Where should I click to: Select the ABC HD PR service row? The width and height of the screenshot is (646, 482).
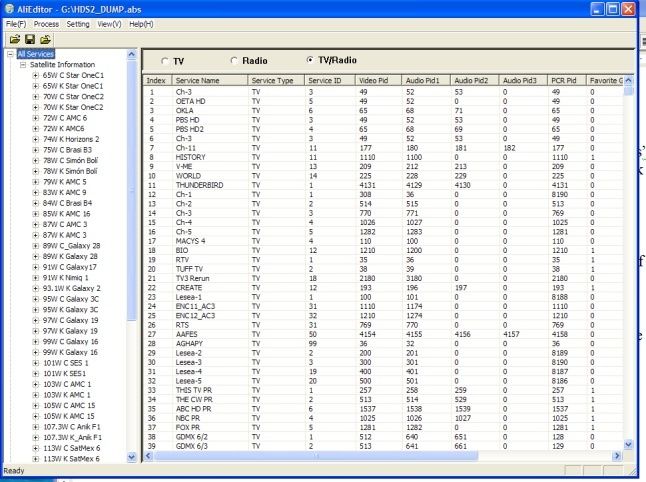[383, 409]
